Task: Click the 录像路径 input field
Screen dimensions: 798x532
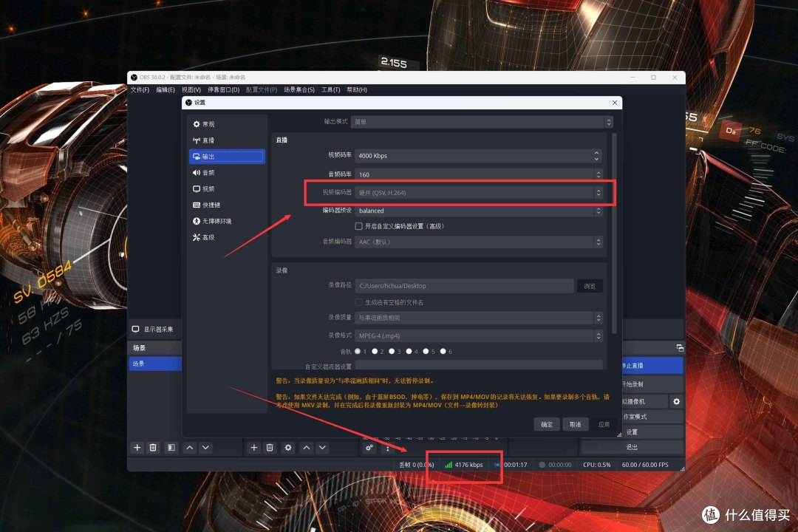Action: pos(465,286)
